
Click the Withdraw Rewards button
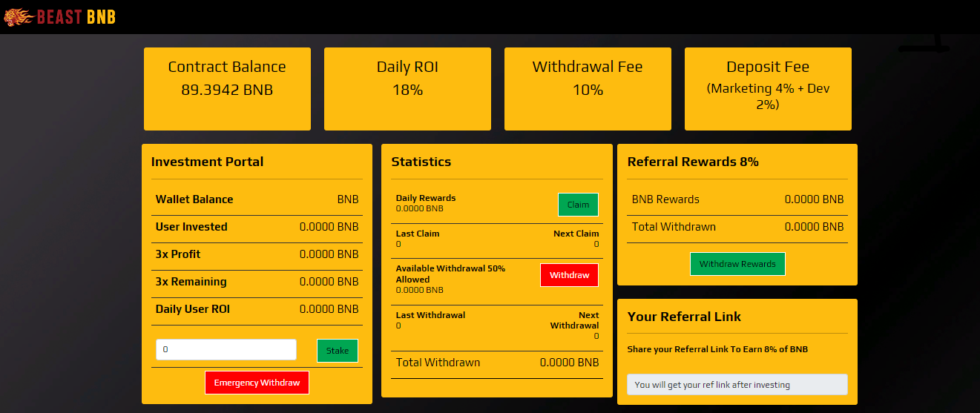pos(737,264)
